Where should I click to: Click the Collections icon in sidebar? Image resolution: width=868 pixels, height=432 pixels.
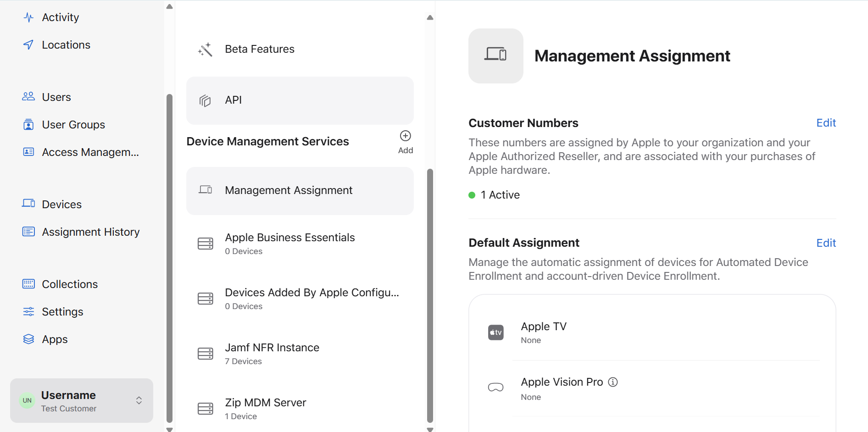(28, 284)
